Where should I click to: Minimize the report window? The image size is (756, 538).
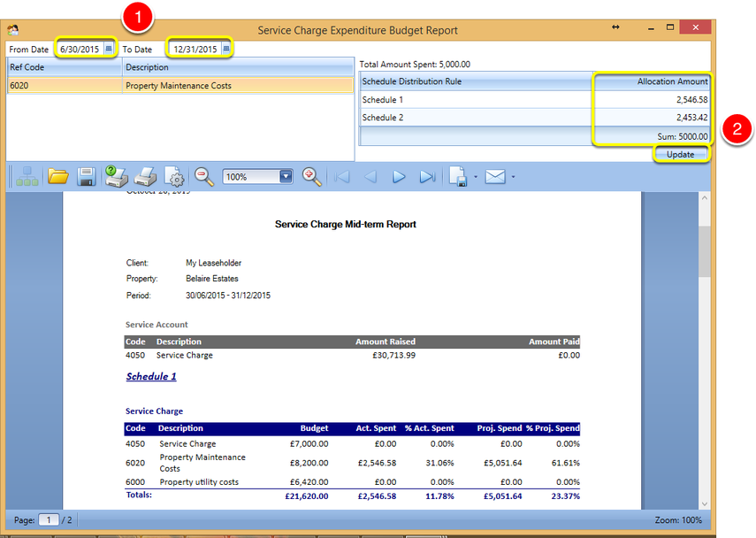pos(651,28)
